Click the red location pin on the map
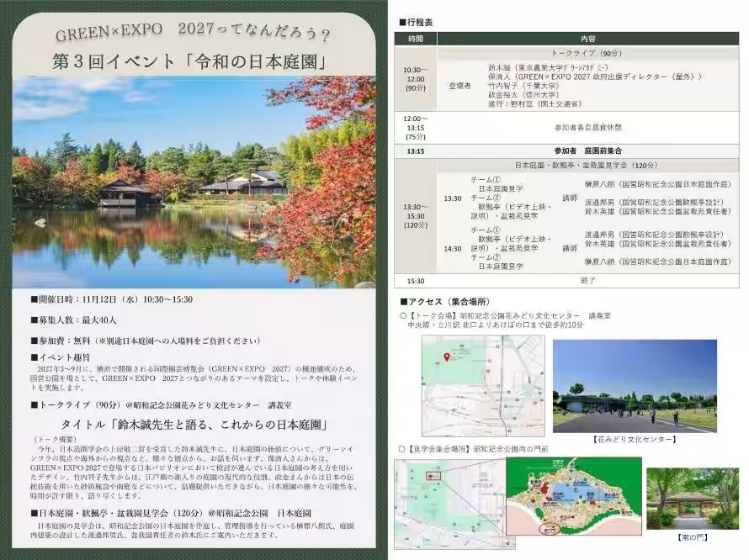The height and width of the screenshot is (560, 749). pyautogui.click(x=446, y=357)
